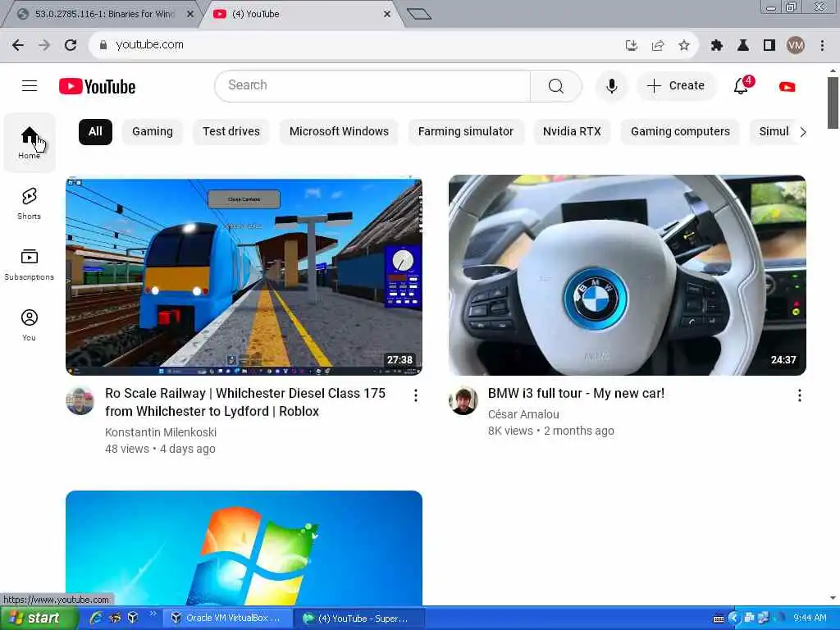Click the share page icon in address bar

point(658,46)
